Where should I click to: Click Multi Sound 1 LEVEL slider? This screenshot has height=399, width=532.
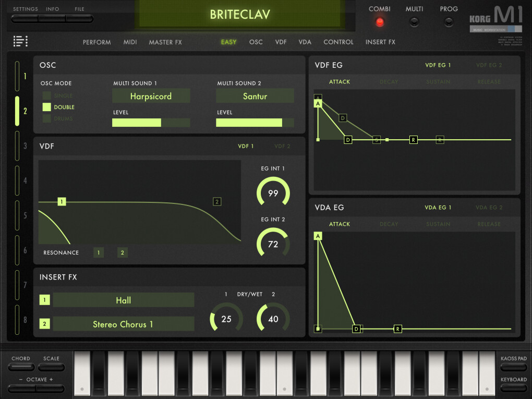(x=151, y=123)
